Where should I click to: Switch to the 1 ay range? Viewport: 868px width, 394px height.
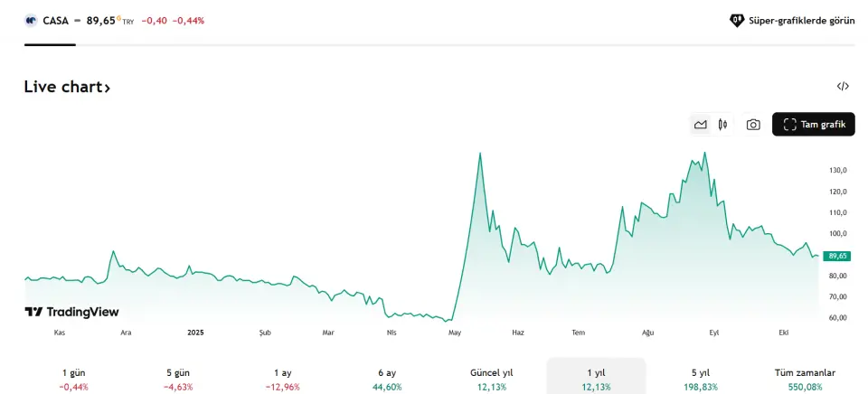click(282, 379)
